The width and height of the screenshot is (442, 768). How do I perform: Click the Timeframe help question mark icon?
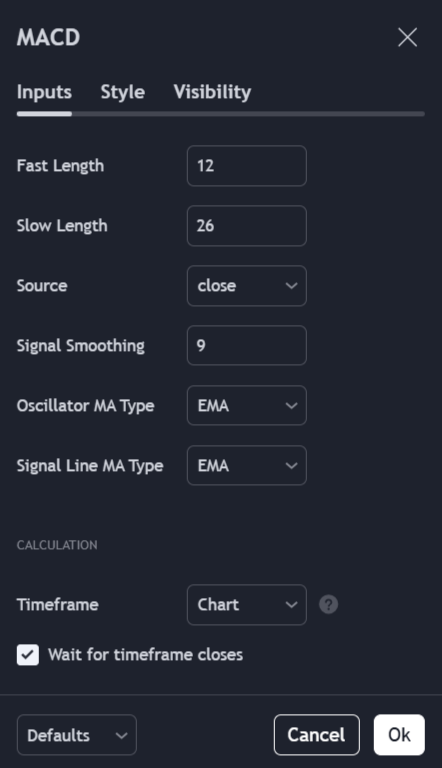coord(328,604)
